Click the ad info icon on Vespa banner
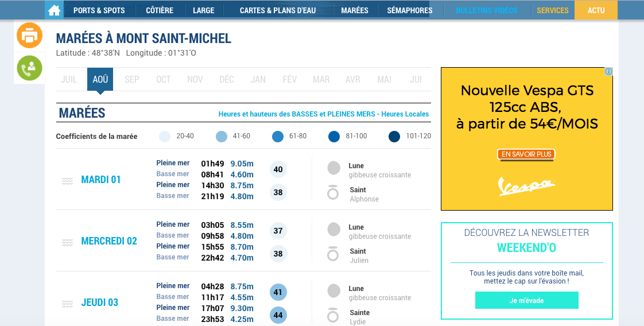644x326 pixels. click(x=608, y=72)
